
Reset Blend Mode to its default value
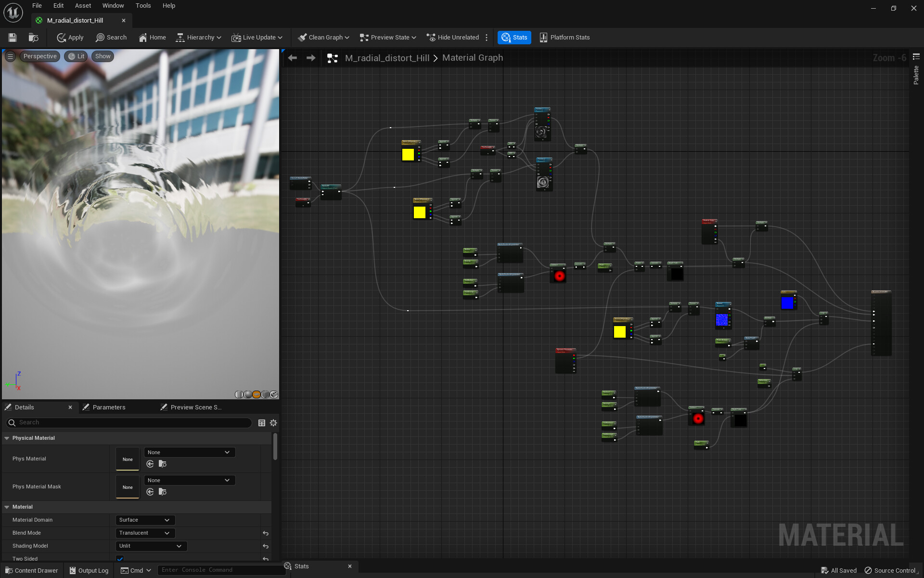coord(266,533)
